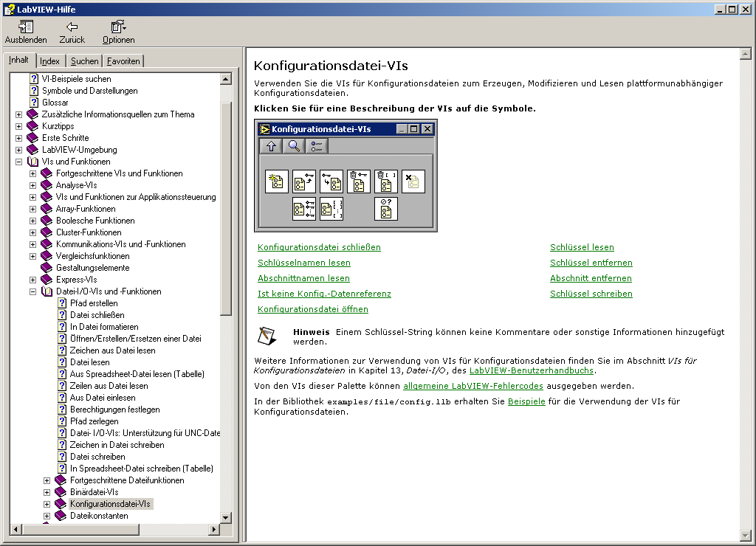Select Pfad erstellen in the tree
756x546 pixels.
click(x=94, y=303)
